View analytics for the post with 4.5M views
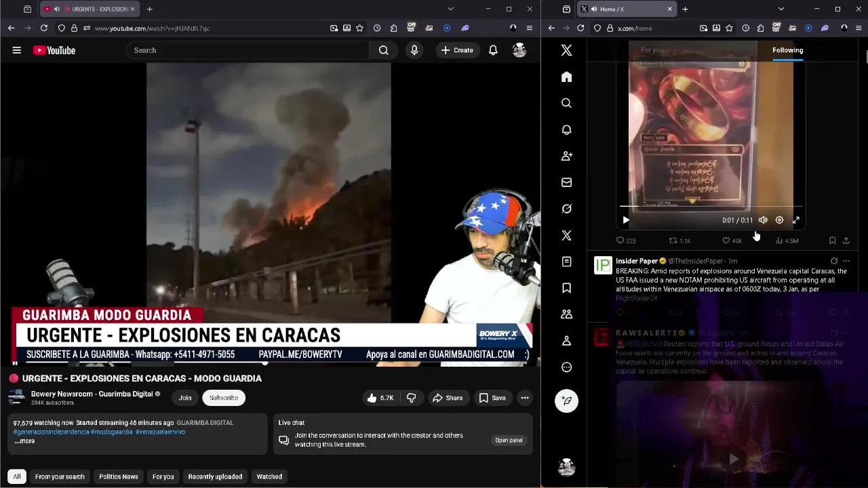The image size is (868, 488). click(x=787, y=241)
